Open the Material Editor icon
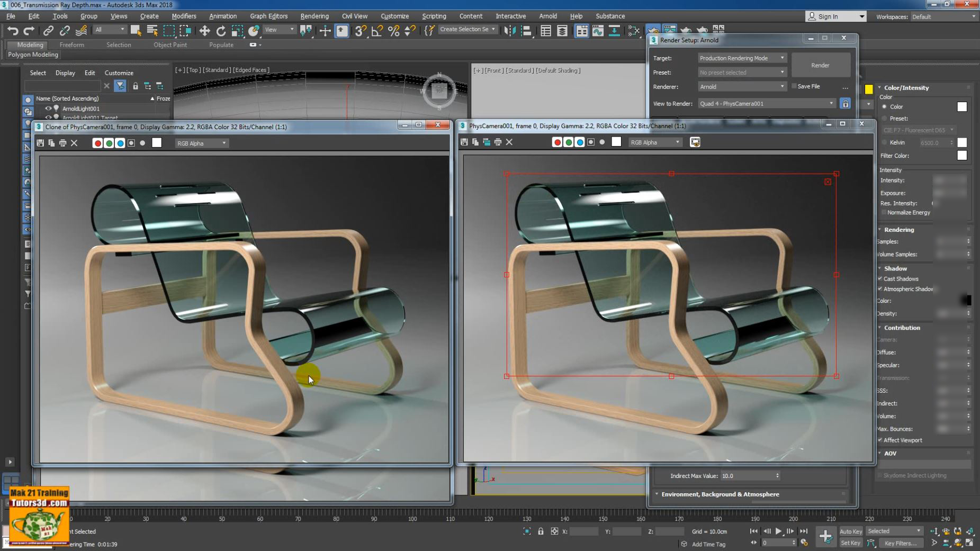 [633, 30]
